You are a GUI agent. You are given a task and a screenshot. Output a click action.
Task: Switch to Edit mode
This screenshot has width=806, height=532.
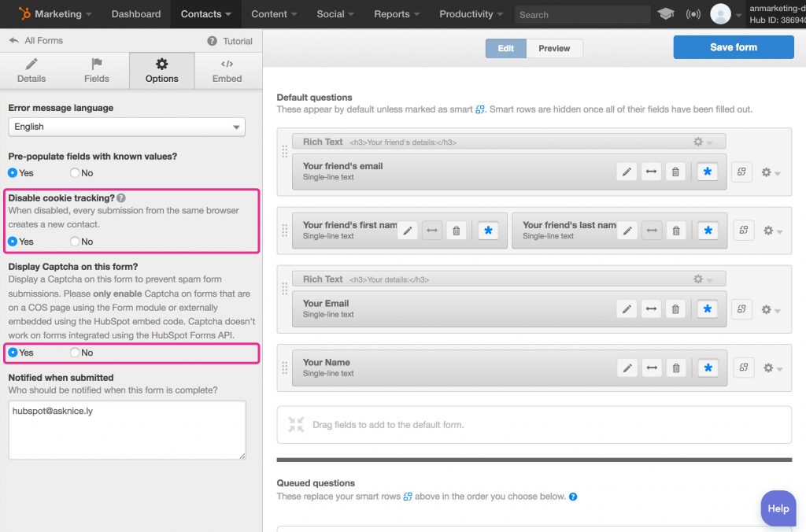click(506, 48)
